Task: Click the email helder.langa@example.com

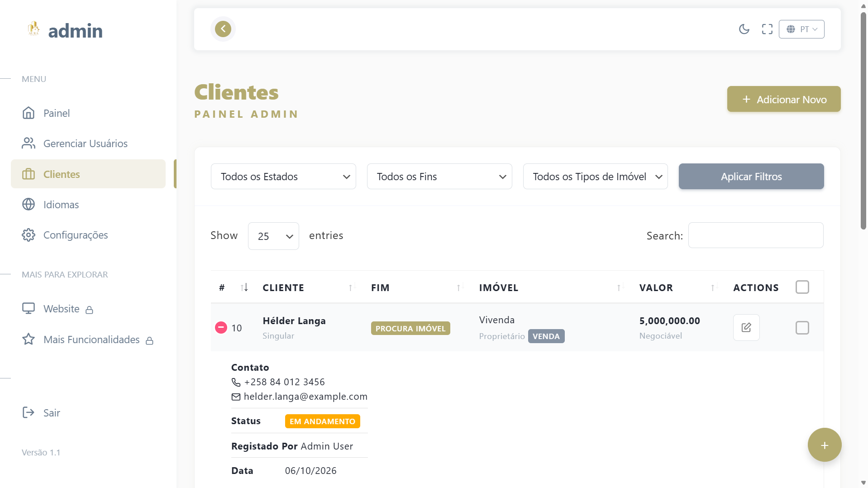Action: pos(305,397)
